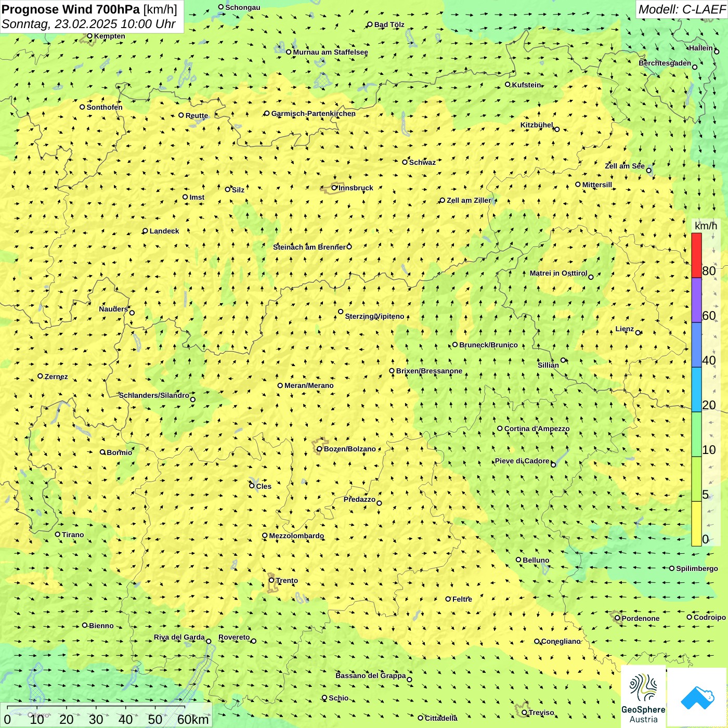Click the Treviso city label

[541, 712]
